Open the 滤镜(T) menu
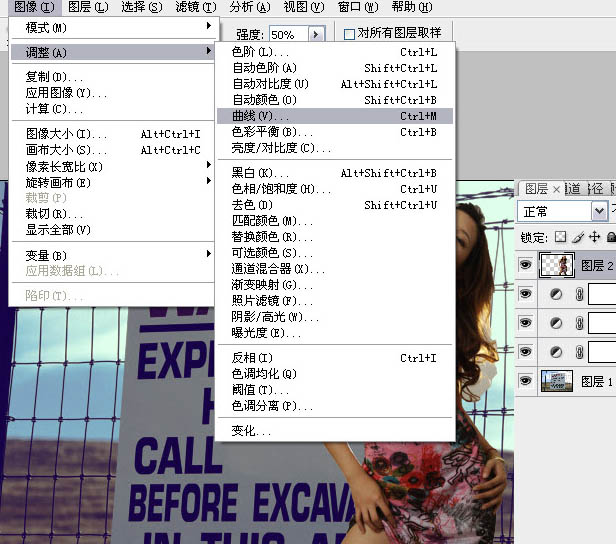The image size is (616, 544). [187, 7]
